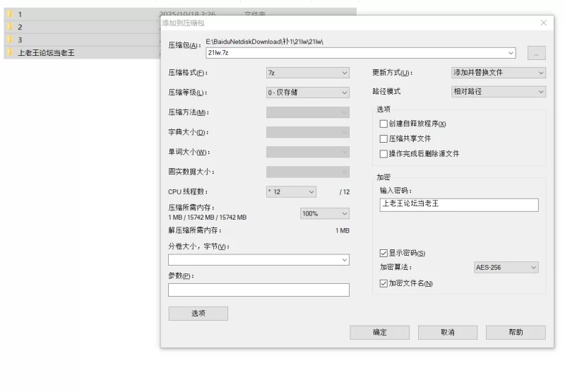Toggle 压缩共享文件 checkbox
This screenshot has width=565, height=392.
click(384, 139)
